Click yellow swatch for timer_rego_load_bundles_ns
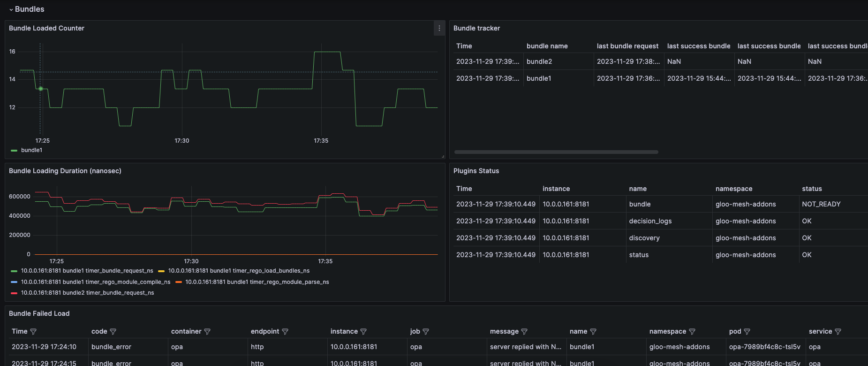The height and width of the screenshot is (366, 868). coord(161,271)
